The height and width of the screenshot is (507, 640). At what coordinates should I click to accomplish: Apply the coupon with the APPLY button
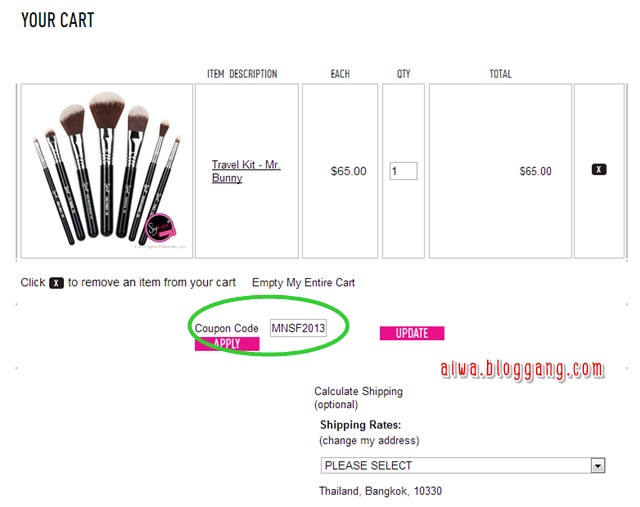click(227, 344)
